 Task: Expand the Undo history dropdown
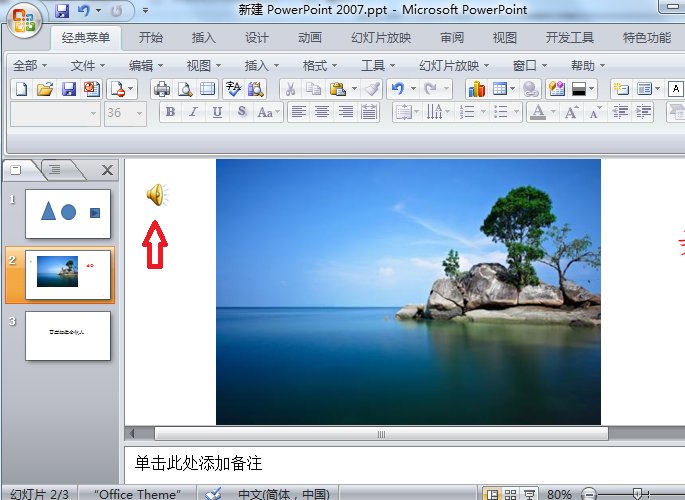(x=413, y=89)
